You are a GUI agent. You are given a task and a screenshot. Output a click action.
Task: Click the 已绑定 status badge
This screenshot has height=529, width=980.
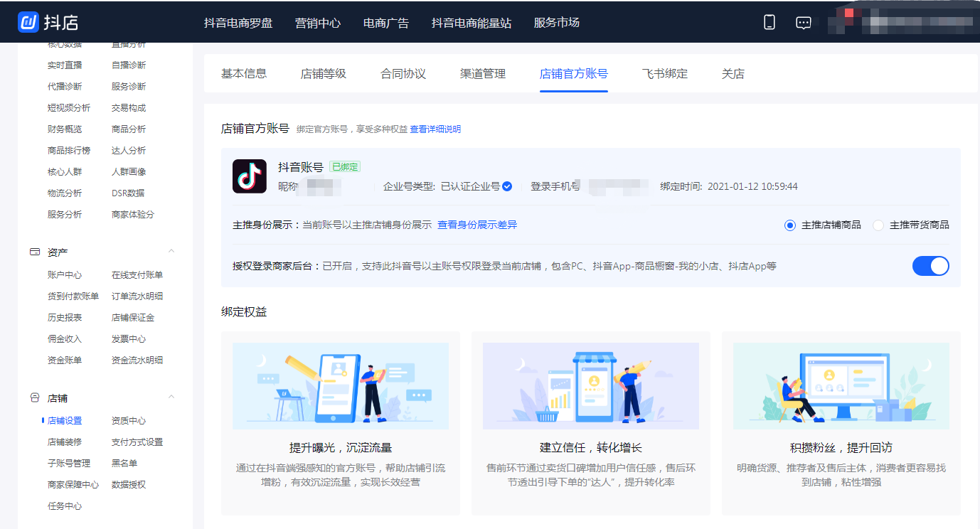point(345,167)
